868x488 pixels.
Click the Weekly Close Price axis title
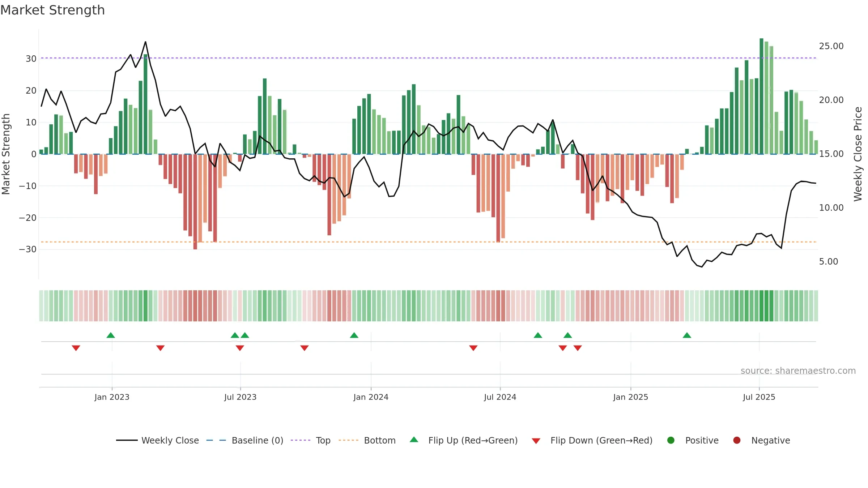(x=858, y=154)
